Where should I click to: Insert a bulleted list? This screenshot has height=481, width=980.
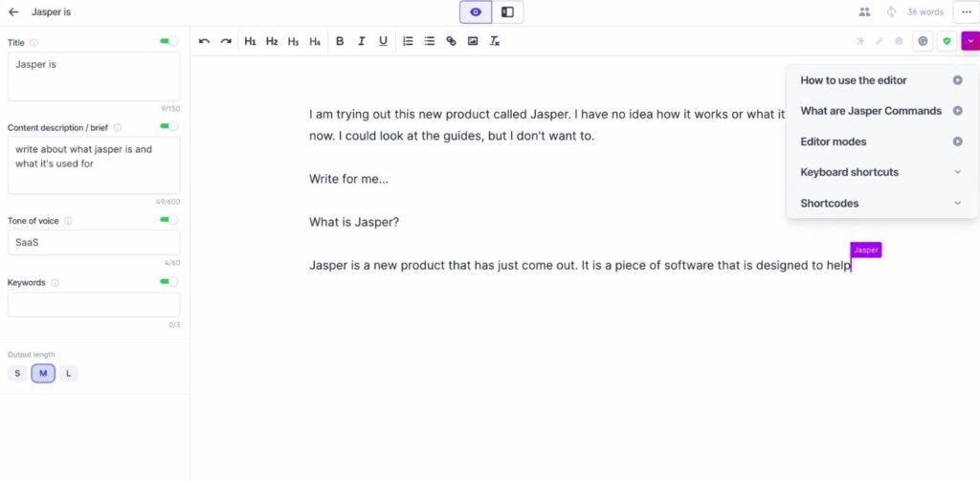tap(430, 41)
